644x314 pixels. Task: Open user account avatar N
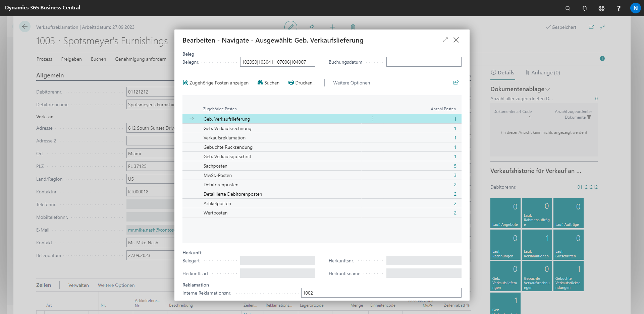635,8
